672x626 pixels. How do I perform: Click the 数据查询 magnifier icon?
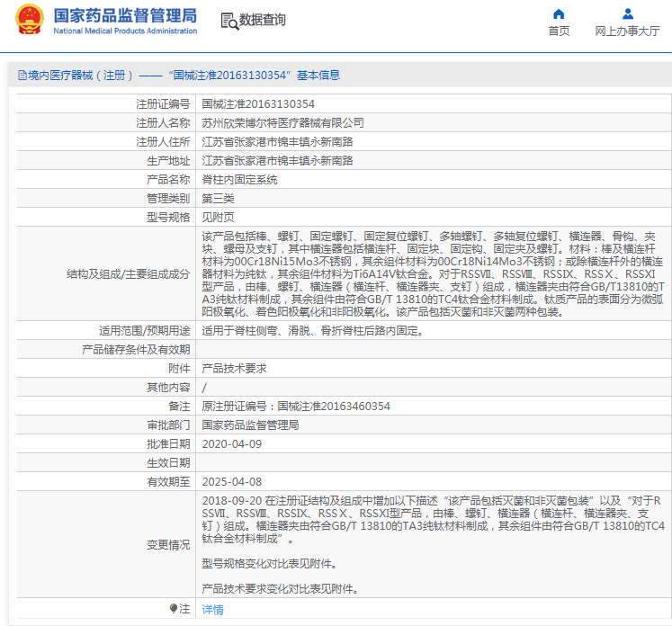click(x=228, y=20)
